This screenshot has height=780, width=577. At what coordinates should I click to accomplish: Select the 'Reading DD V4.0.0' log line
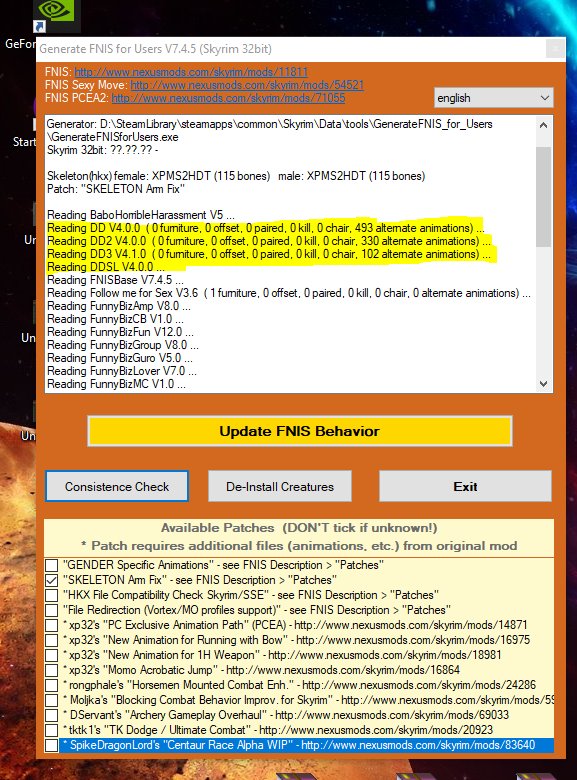click(266, 228)
